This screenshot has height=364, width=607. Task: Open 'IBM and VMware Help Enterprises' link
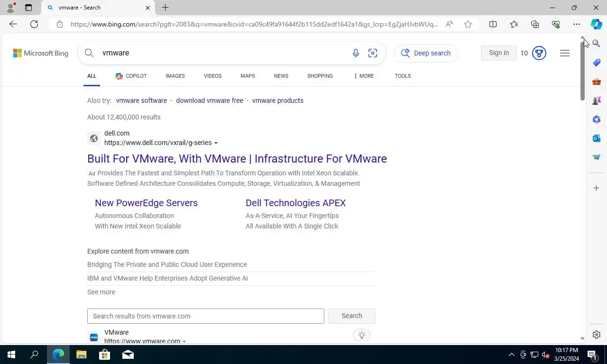[167, 278]
